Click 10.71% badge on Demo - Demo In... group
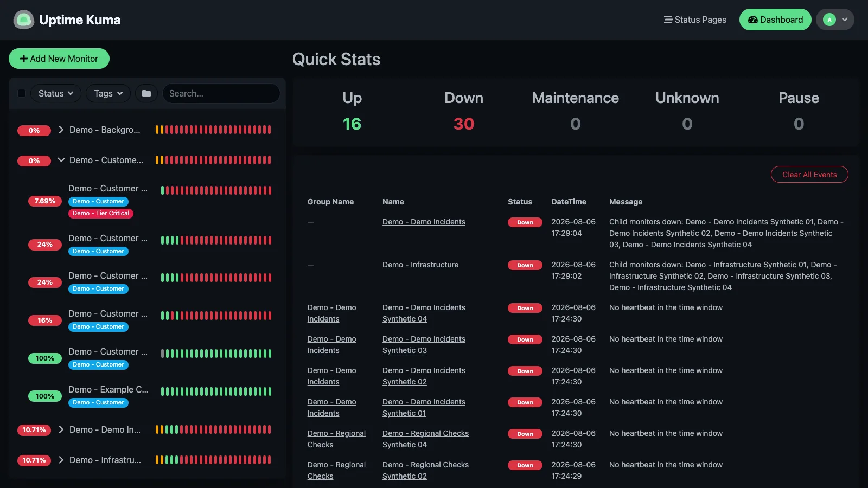The height and width of the screenshot is (488, 868). pyautogui.click(x=34, y=430)
